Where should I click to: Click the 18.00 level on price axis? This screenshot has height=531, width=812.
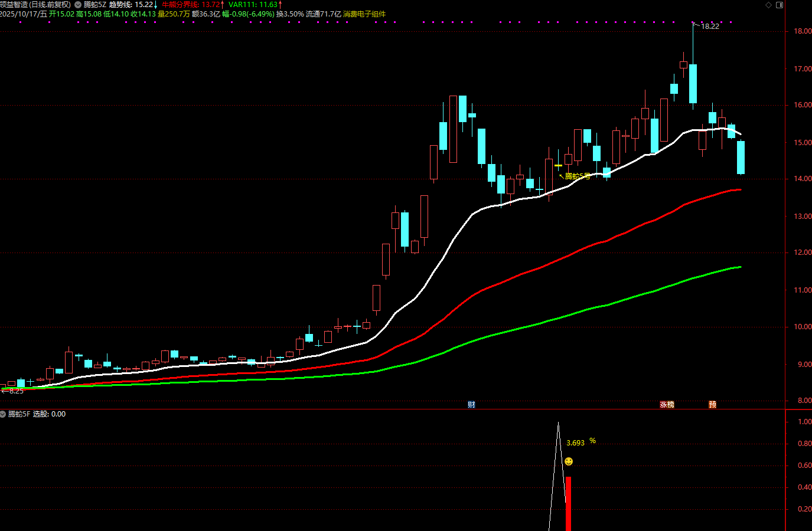(x=802, y=31)
